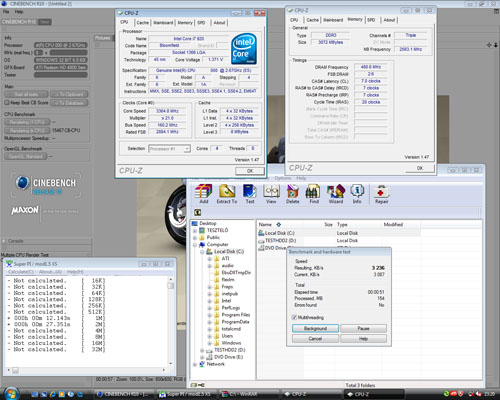Viewport: 500px width, 400px height.
Task: Open the Find toolbar icon
Action: (x=313, y=194)
